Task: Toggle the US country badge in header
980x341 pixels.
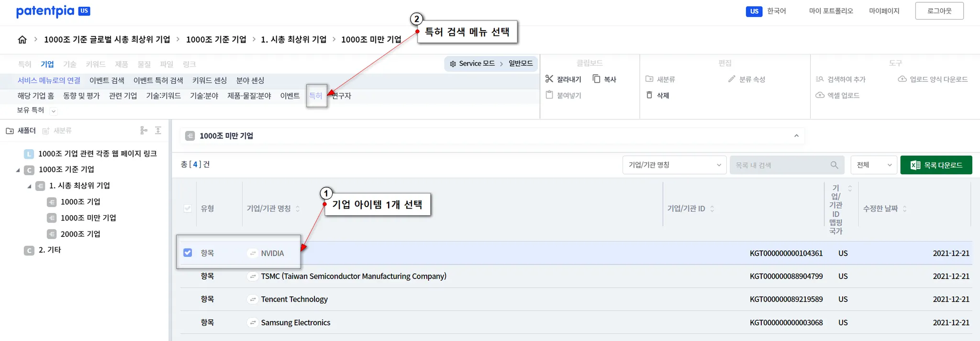Action: (754, 11)
